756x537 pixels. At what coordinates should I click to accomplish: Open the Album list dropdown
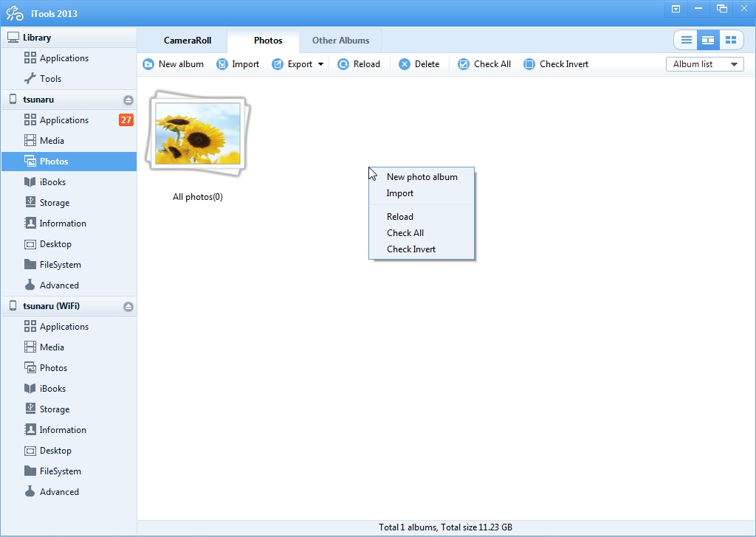click(x=705, y=64)
